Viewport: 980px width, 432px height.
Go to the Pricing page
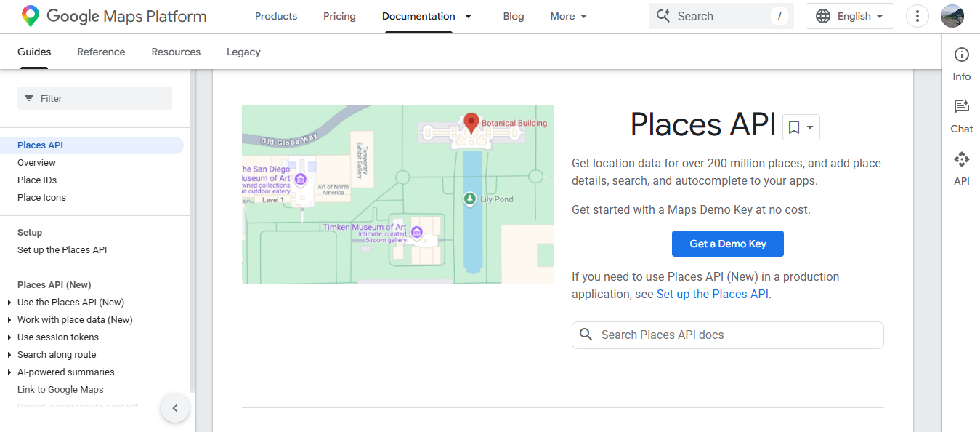click(340, 16)
